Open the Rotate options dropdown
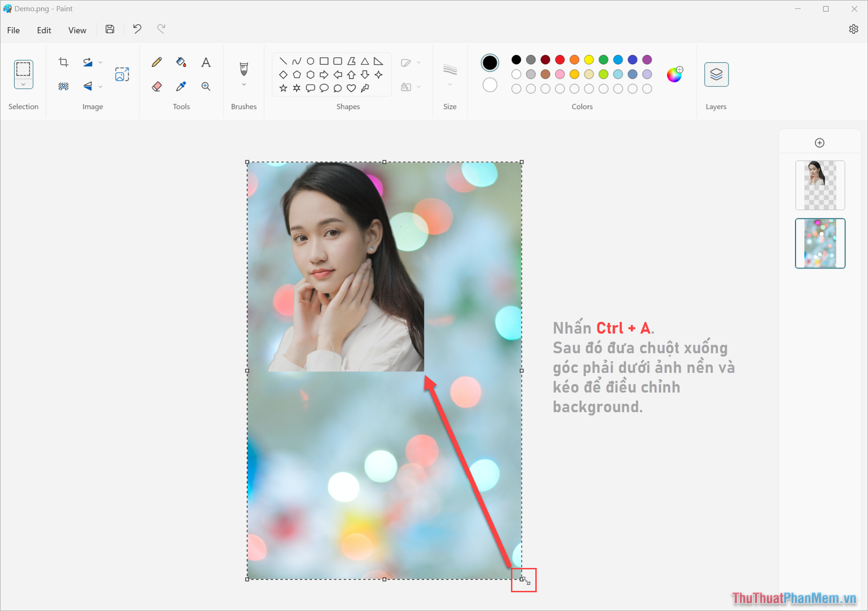The image size is (868, 611). 100,62
